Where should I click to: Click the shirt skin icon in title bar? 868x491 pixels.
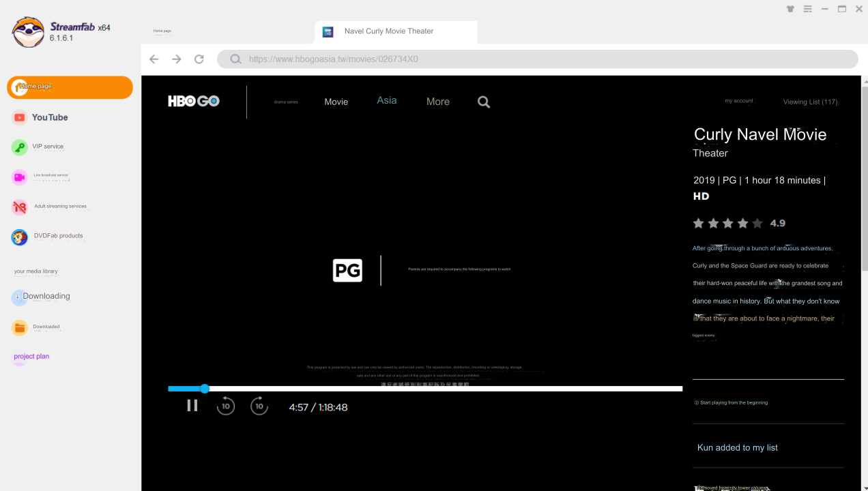(x=790, y=9)
